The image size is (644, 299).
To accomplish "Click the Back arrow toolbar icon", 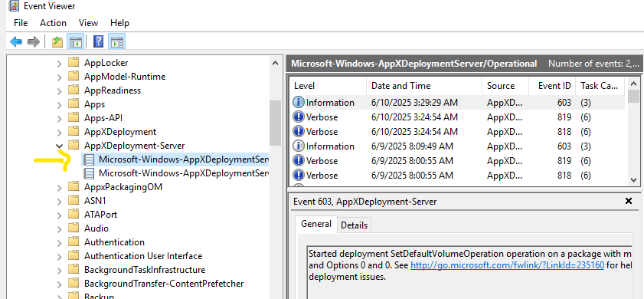I will coord(16,41).
